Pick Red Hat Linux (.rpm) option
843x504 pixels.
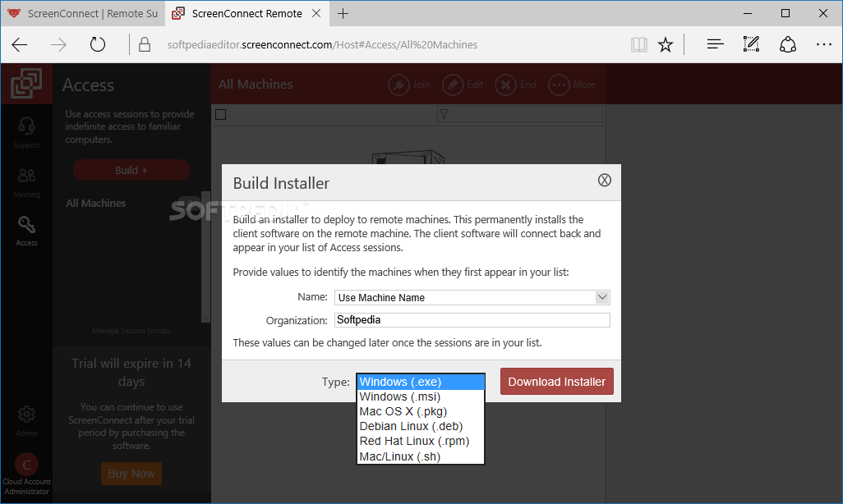coord(421,441)
